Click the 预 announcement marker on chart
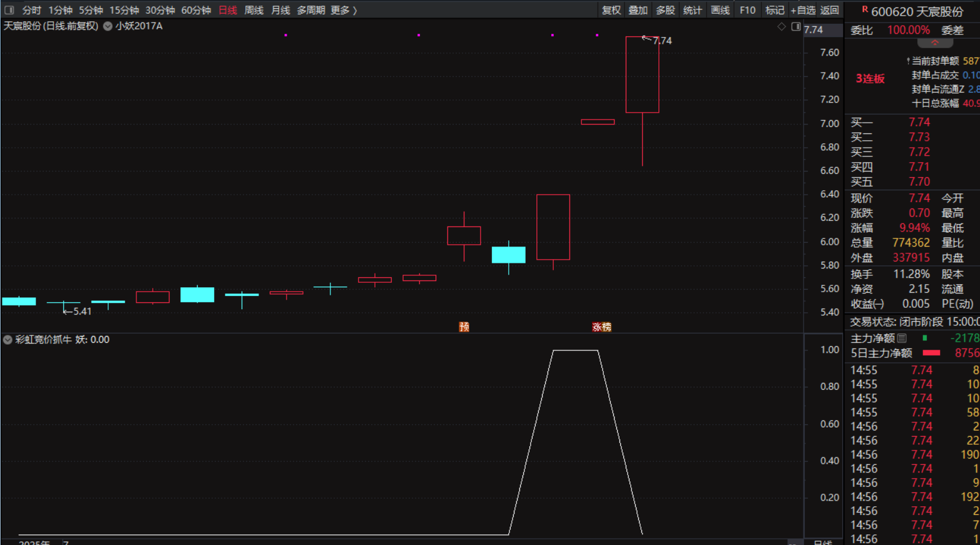The height and width of the screenshot is (545, 980). 464,327
